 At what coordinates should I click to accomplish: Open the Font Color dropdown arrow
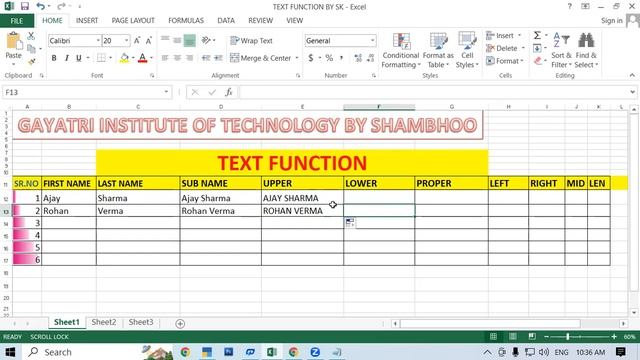pos(151,58)
